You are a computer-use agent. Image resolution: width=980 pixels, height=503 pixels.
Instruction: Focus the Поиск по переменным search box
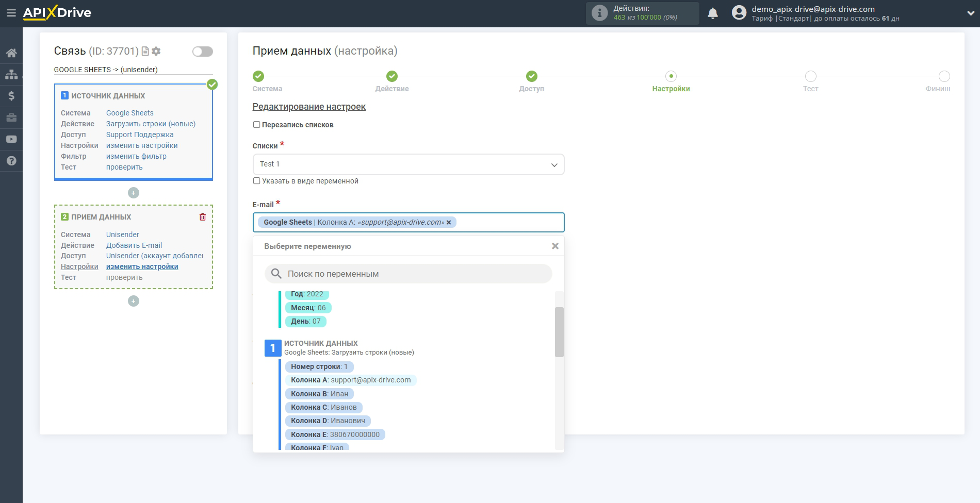(x=409, y=274)
